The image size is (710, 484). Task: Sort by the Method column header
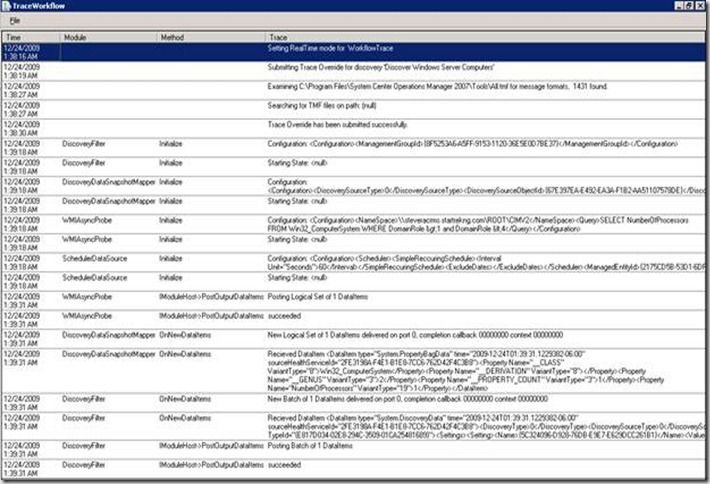click(x=211, y=37)
